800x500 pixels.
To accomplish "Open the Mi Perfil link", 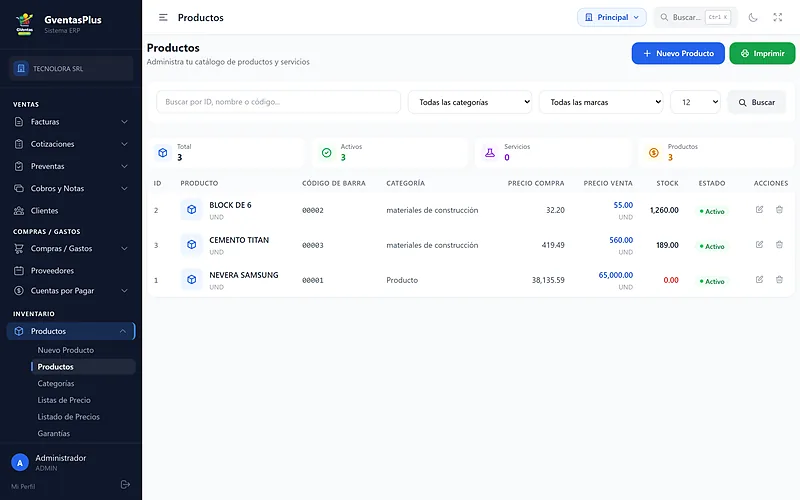I will (23, 486).
